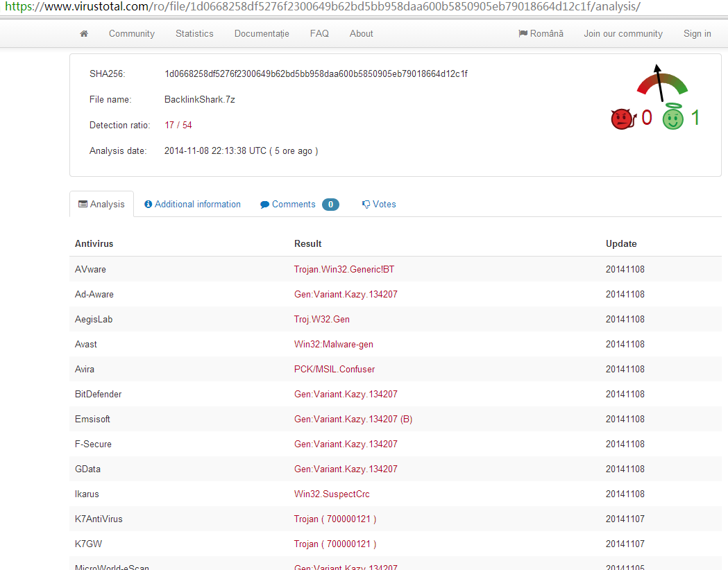Click the red devil malicious vote icon
This screenshot has height=570, width=728.
623,119
